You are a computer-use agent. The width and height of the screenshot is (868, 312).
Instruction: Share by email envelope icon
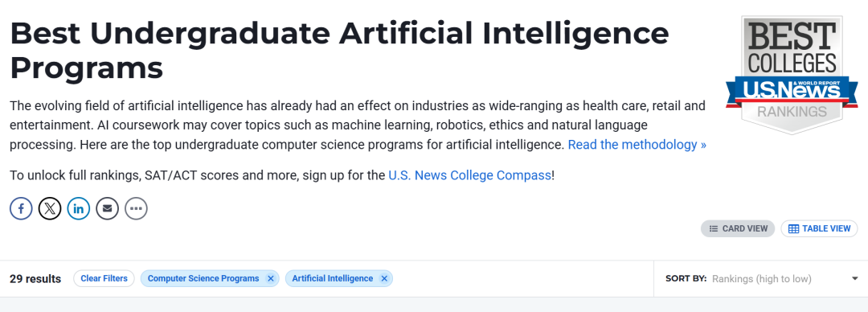108,209
